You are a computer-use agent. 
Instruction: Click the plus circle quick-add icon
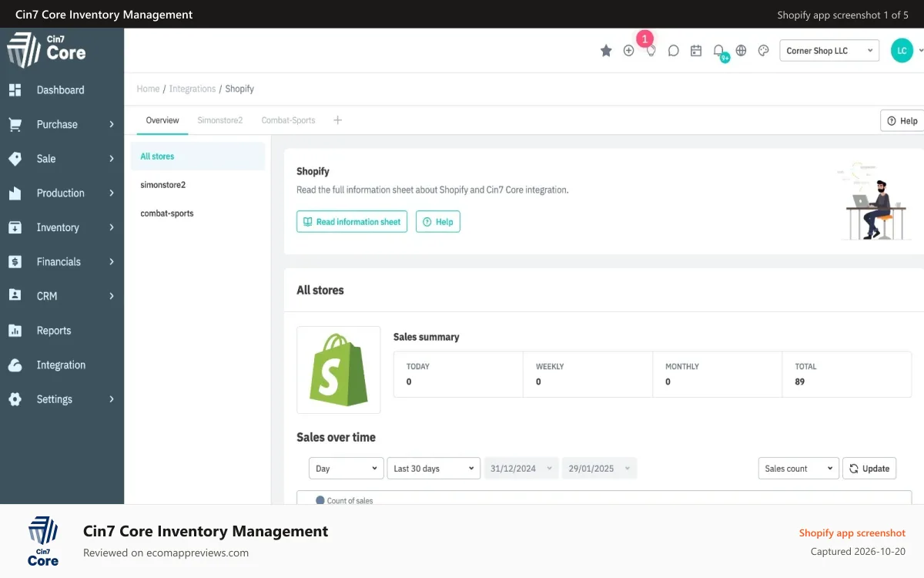coord(628,51)
